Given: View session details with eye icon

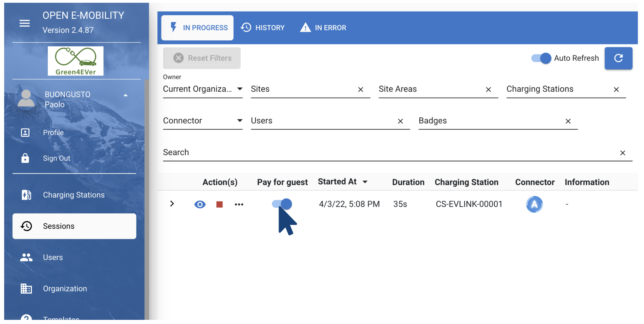Looking at the screenshot, I should 200,205.
